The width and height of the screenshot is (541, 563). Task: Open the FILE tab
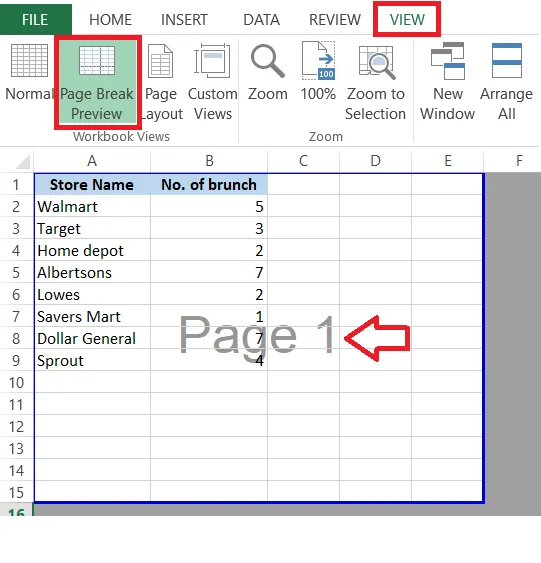35,19
